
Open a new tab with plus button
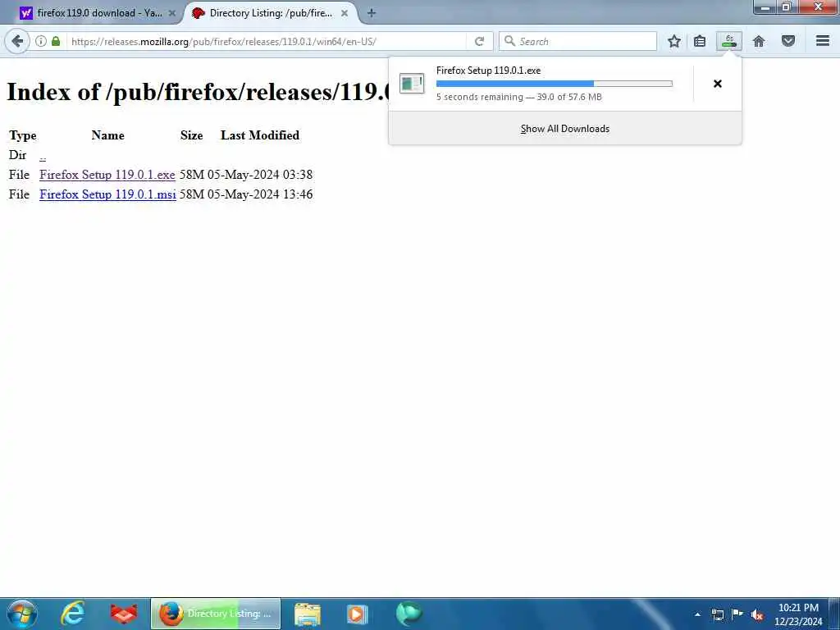(x=372, y=13)
